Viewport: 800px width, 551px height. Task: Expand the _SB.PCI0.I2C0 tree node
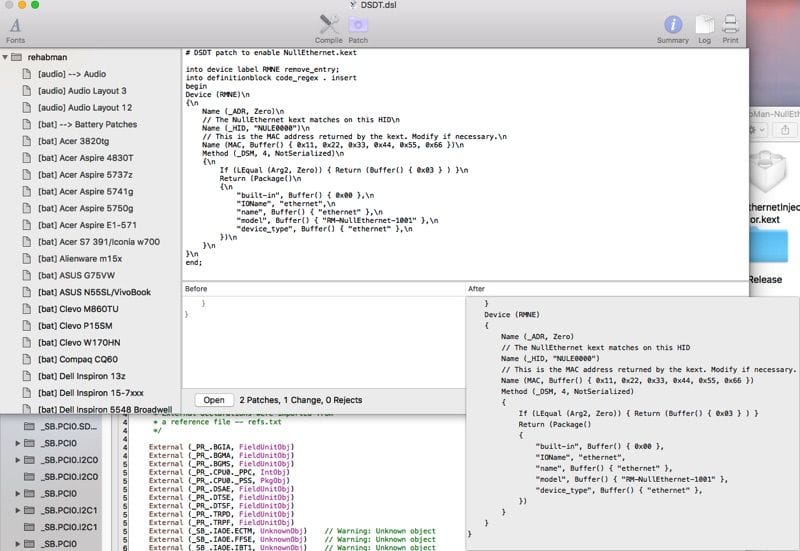(18, 460)
